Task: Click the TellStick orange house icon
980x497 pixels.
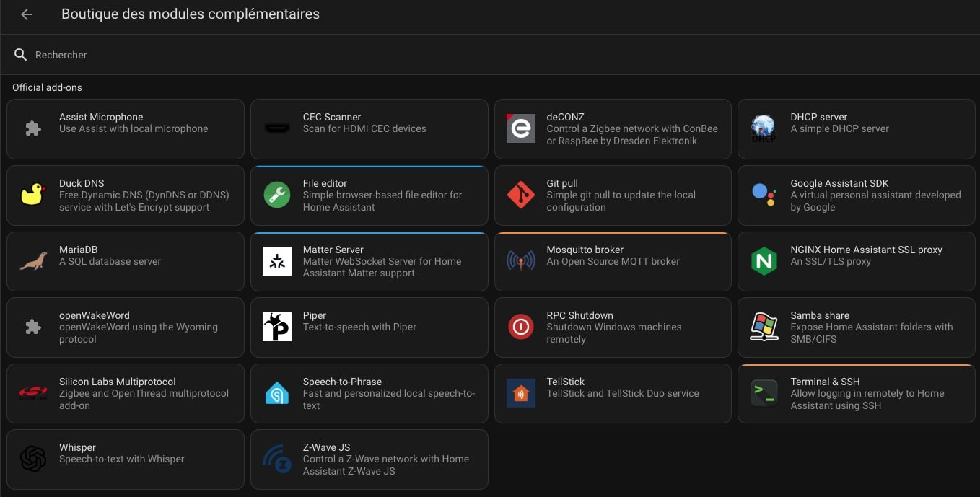Action: point(521,394)
